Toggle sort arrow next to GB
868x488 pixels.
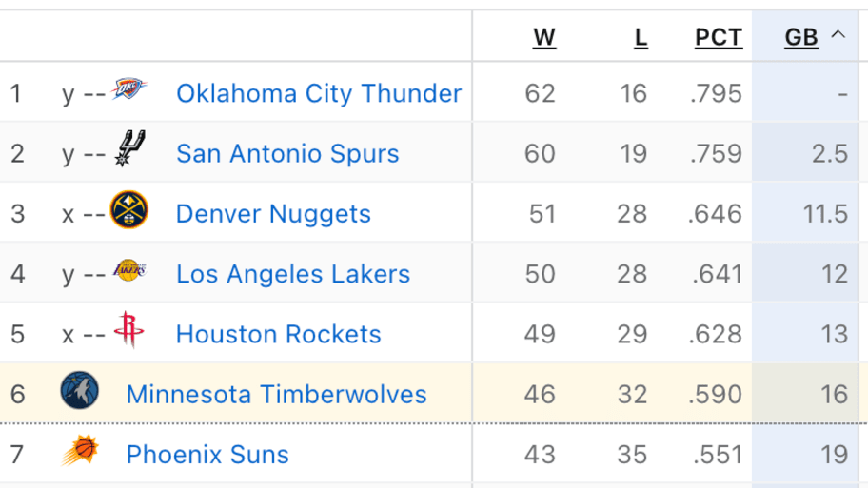coord(838,36)
